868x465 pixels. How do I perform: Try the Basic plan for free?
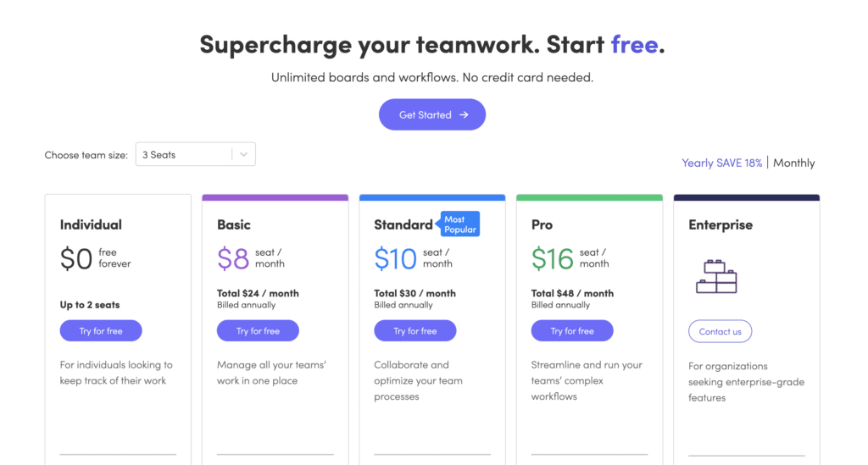tap(258, 330)
